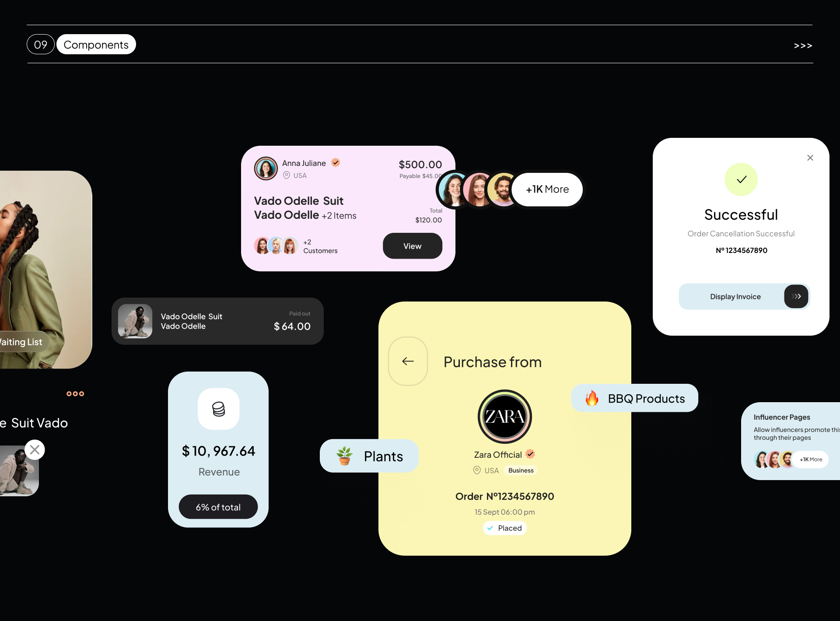
Task: Click the verified badge next to Anna Juliane
Action: (x=336, y=163)
